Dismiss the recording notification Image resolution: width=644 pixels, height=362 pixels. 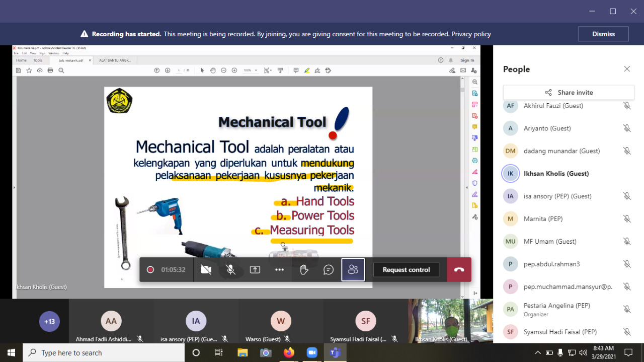[x=603, y=34]
